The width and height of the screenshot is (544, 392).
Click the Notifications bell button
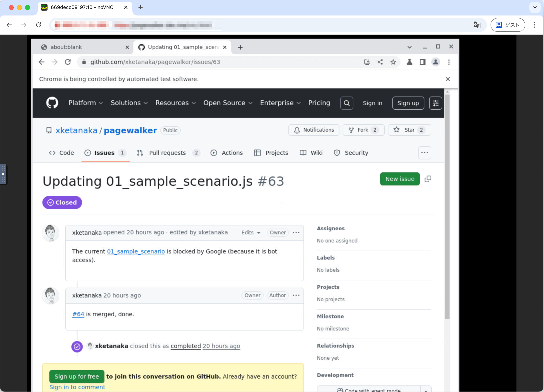pos(314,130)
